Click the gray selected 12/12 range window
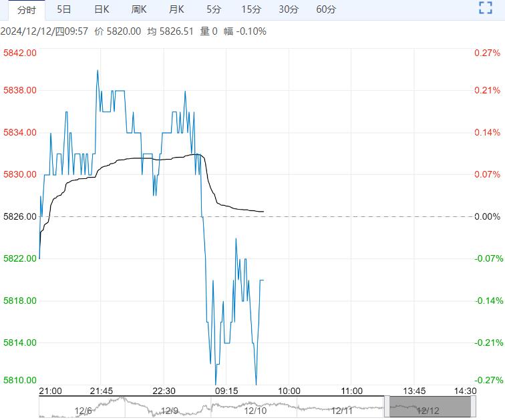The width and height of the screenshot is (505, 420). (430, 406)
